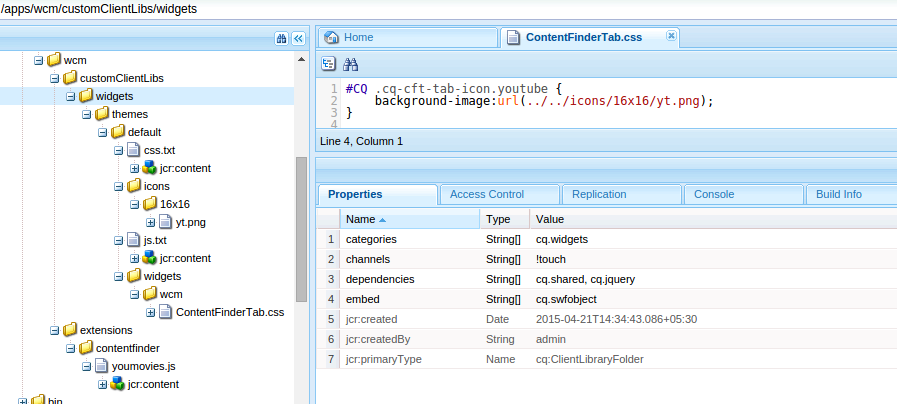The image size is (897, 404).
Task: Select the embed value cq.swfobject
Action: [x=566, y=299]
